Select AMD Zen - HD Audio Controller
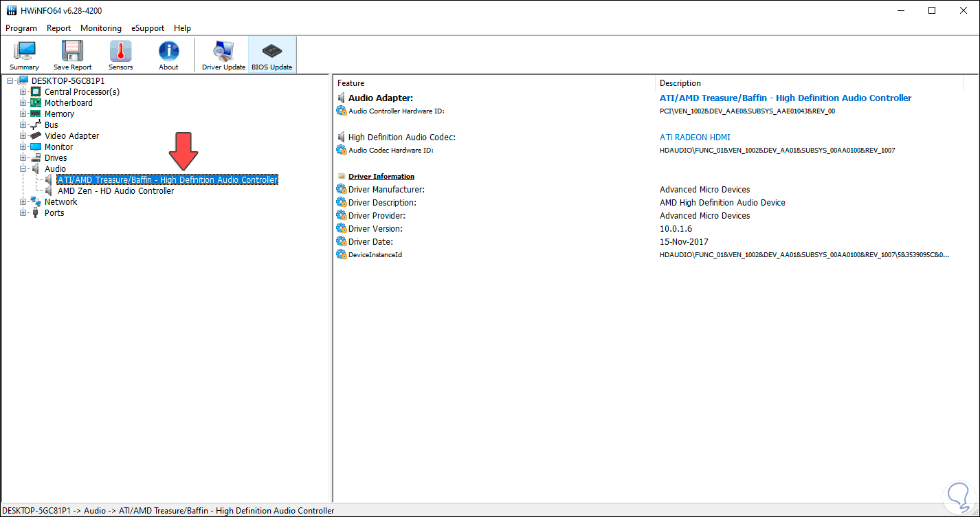 116,191
